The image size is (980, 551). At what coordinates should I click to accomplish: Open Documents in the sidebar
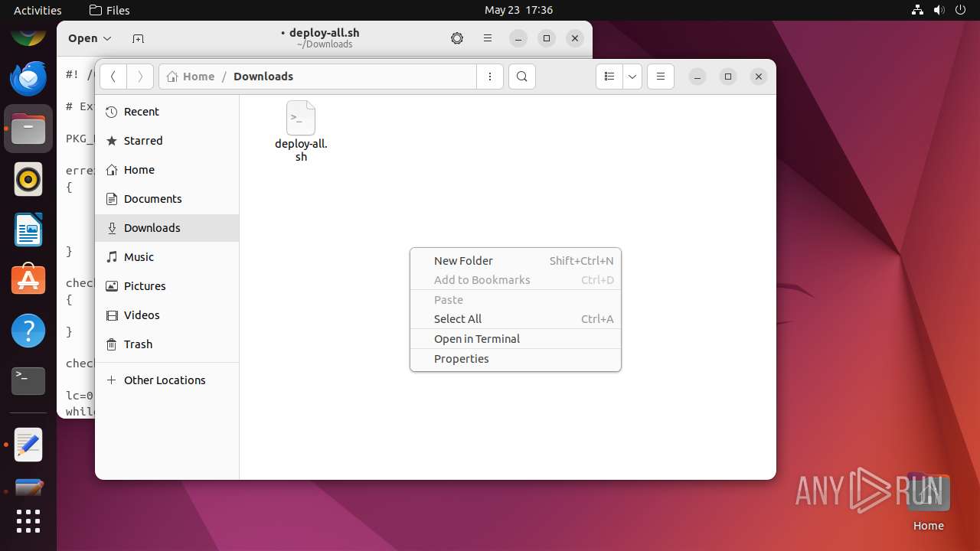(x=167, y=199)
